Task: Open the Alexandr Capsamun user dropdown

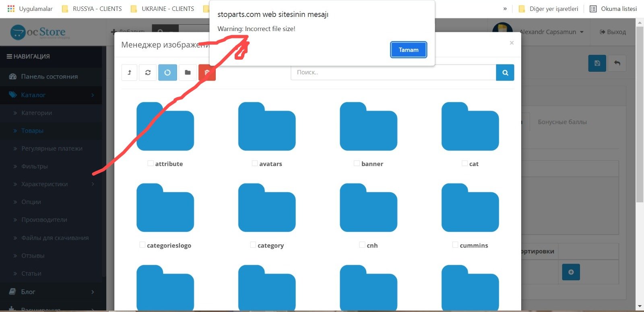Action: [x=551, y=32]
